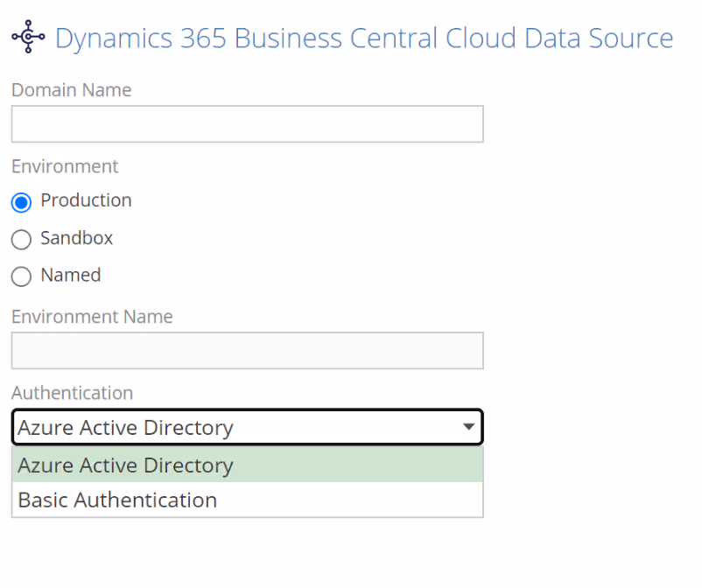Choose the Sandbox environment radio button
Viewport: 702px width, 588px height.
pos(21,240)
